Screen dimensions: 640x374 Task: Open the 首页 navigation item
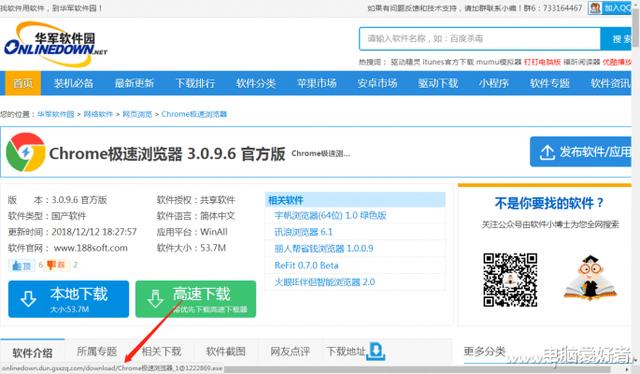(23, 83)
